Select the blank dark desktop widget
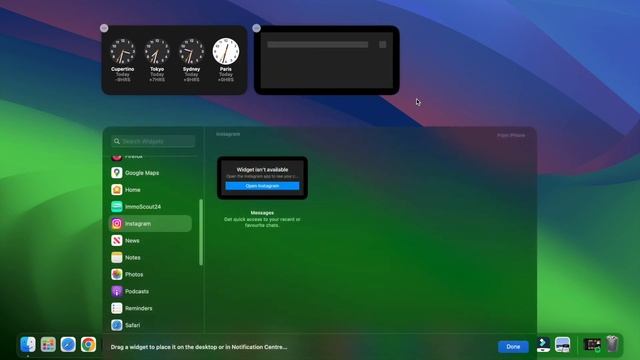Viewport: 640px width, 360px height. click(x=327, y=60)
